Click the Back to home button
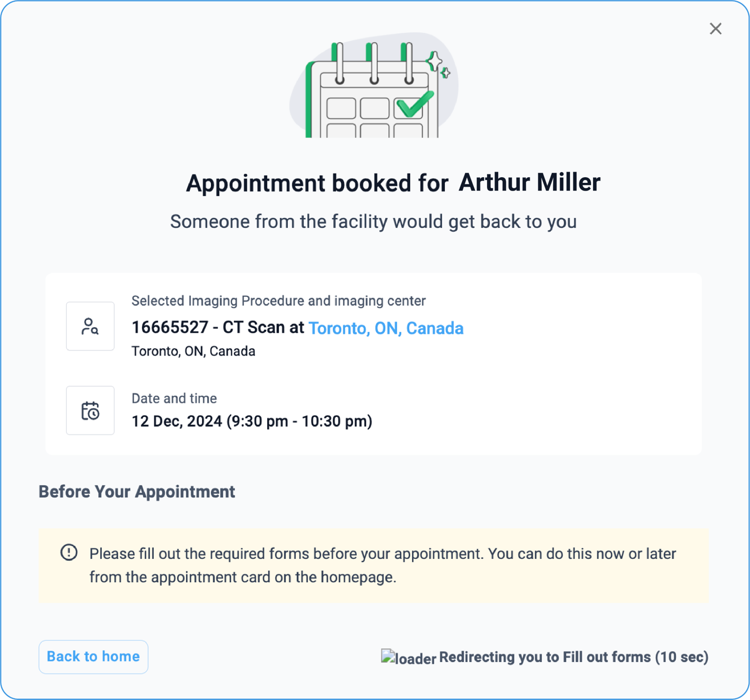 [x=93, y=656]
